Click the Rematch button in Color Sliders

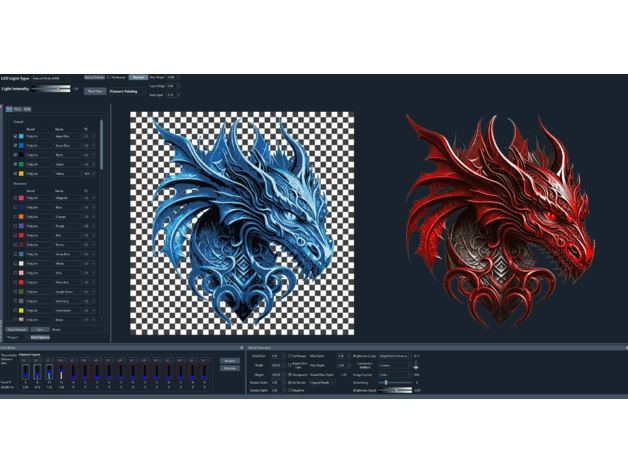(x=230, y=361)
